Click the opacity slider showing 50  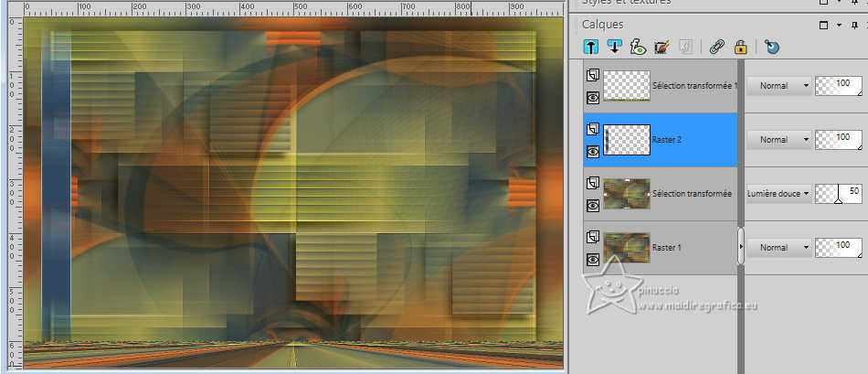click(x=839, y=193)
